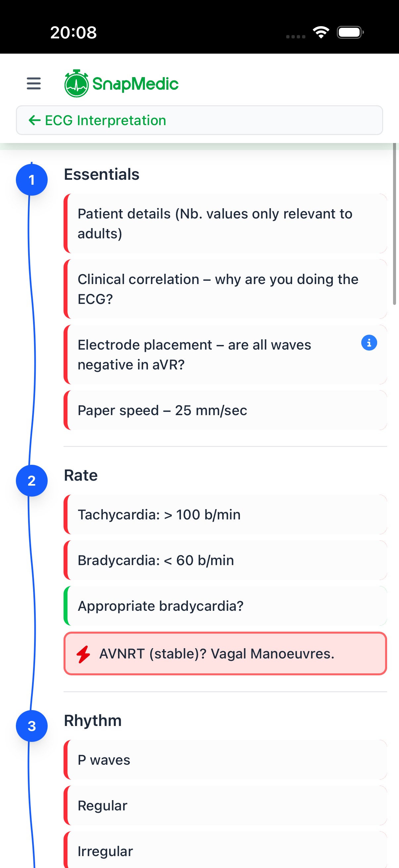Tap Bradycardia < 60 b/min item

pyautogui.click(x=225, y=560)
